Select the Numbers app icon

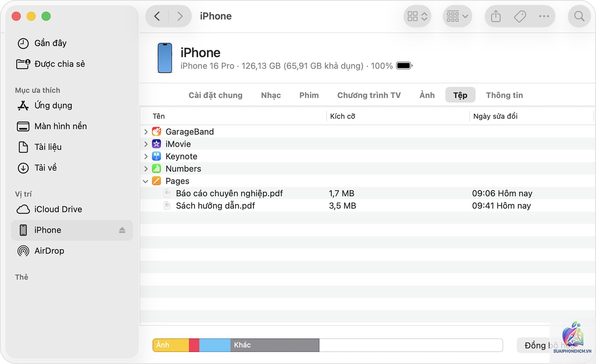coord(157,169)
